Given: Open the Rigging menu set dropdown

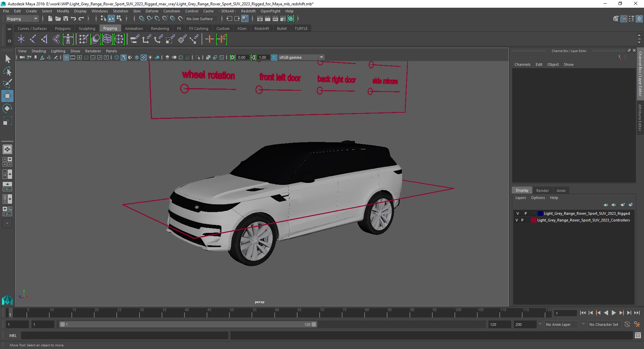Looking at the screenshot, I should [22, 19].
